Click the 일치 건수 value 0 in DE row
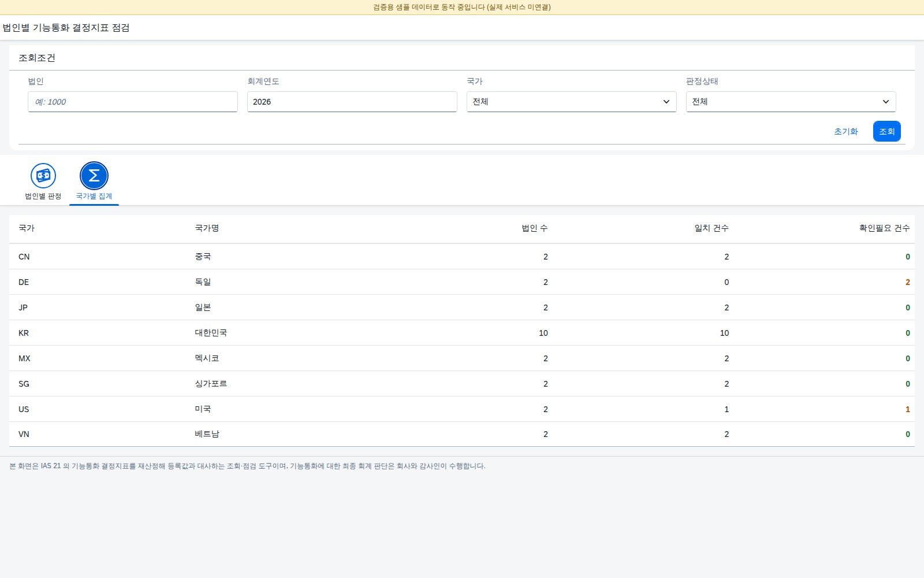 (726, 282)
